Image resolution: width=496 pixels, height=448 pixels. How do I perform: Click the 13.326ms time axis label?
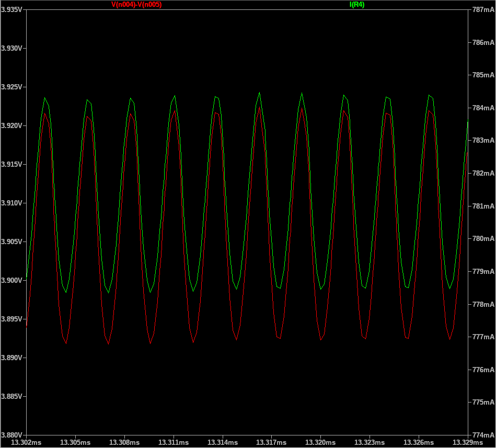tap(419, 442)
